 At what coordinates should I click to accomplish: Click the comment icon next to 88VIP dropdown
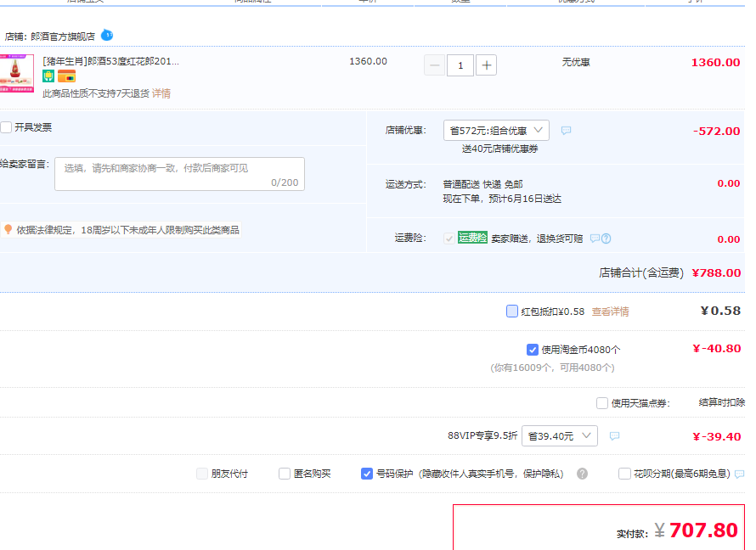point(614,436)
